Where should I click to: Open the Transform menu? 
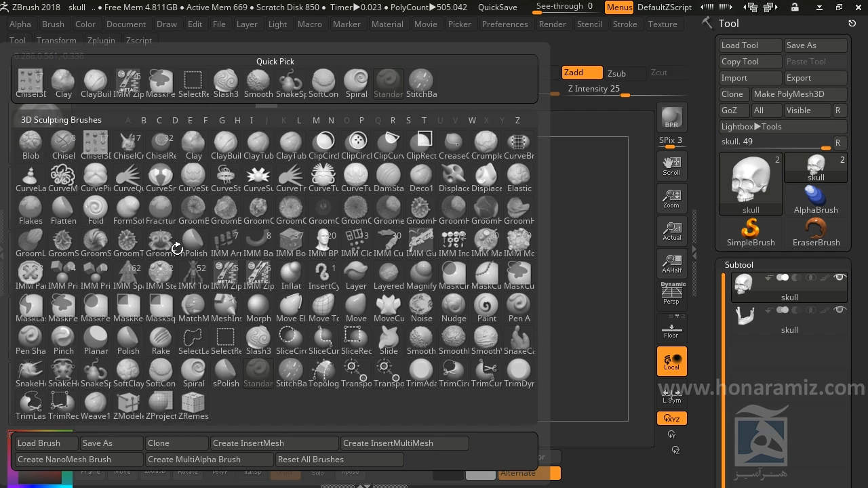point(56,40)
